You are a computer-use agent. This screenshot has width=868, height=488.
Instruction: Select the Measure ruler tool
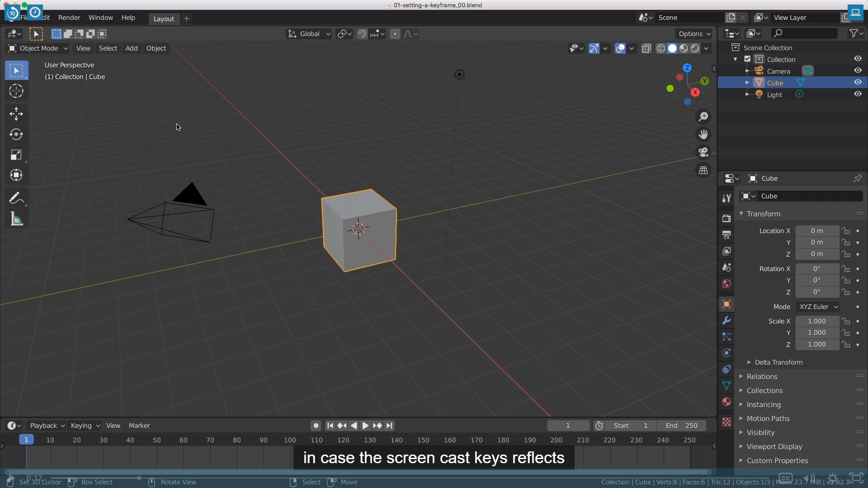tap(16, 219)
